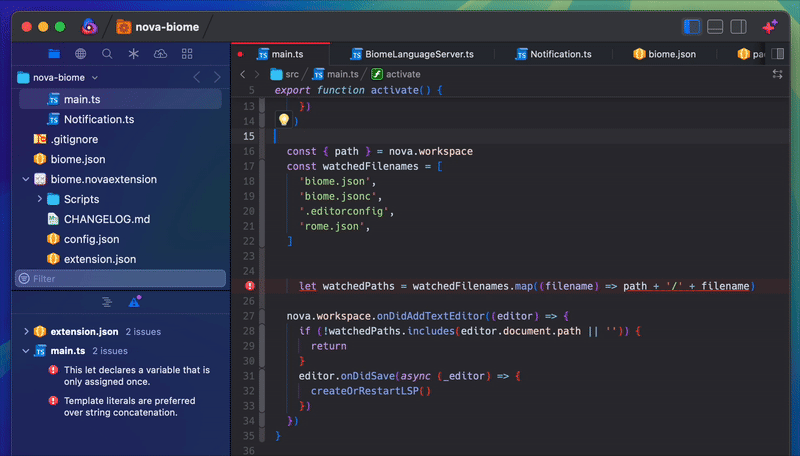Click the createOrRestartLSP call
This screenshot has height=456, width=800.
[370, 391]
